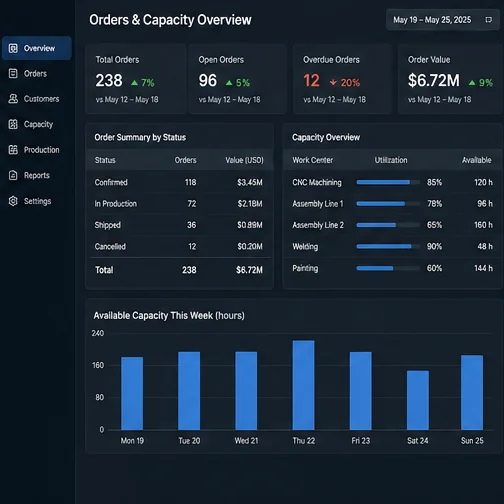
Task: Switch to the Production page
Action: click(42, 150)
